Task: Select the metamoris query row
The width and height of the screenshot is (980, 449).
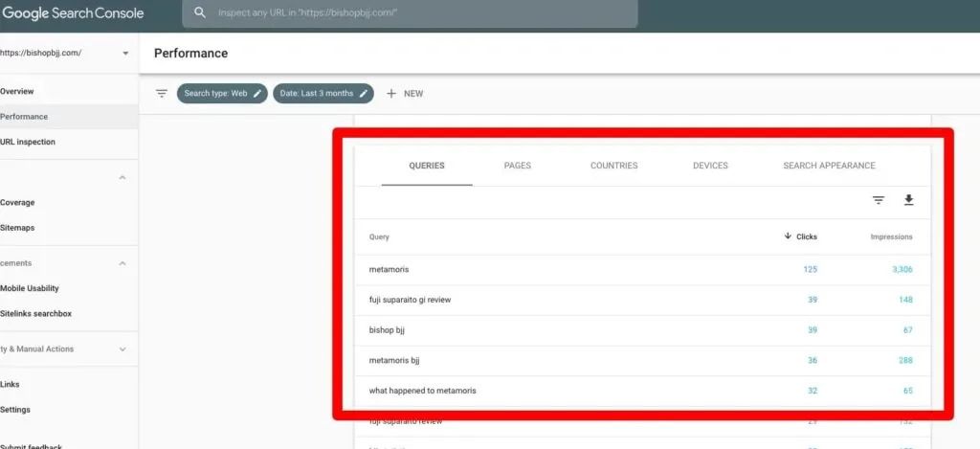Action: pos(642,270)
